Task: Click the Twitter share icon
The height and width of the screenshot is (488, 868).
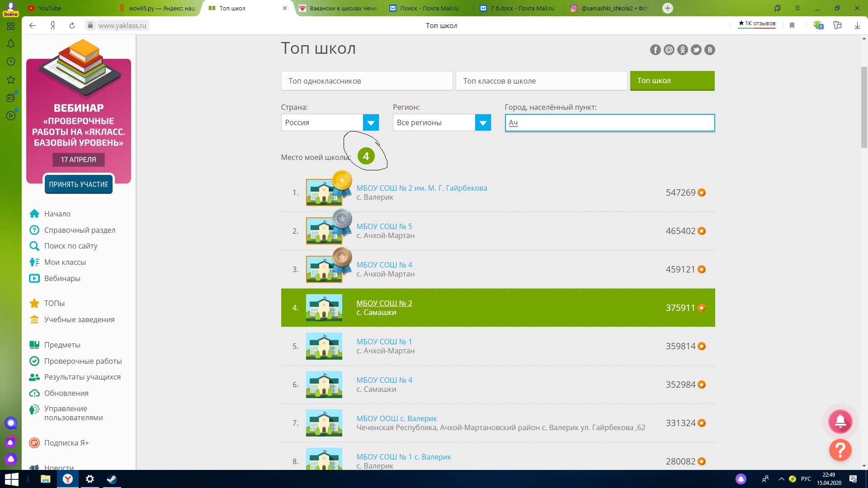Action: click(x=696, y=50)
